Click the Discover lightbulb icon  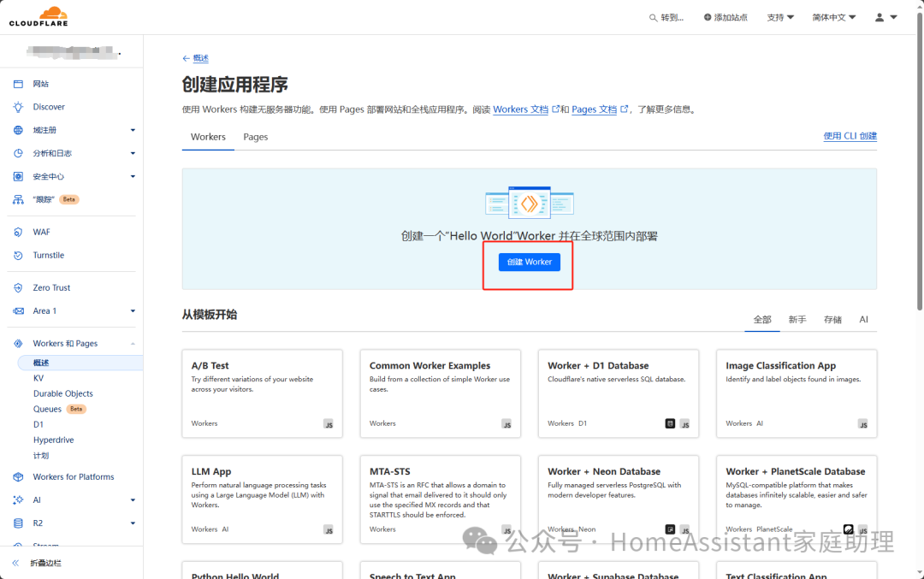18,107
